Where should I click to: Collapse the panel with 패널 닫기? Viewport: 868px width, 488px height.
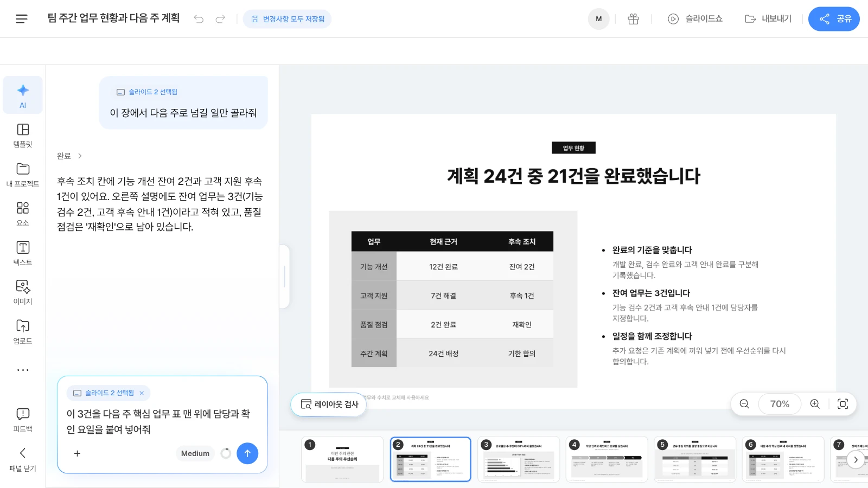[x=23, y=460]
